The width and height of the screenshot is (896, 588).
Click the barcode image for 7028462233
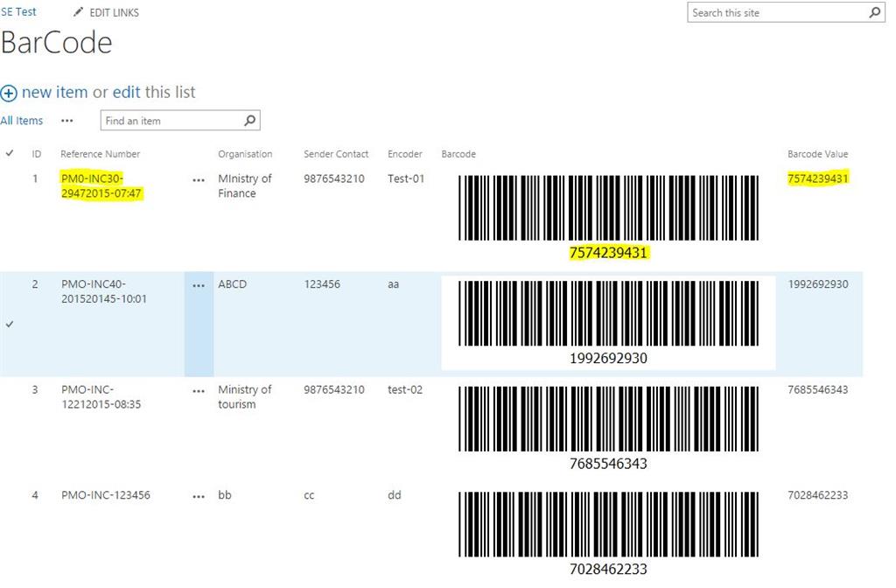point(609,534)
